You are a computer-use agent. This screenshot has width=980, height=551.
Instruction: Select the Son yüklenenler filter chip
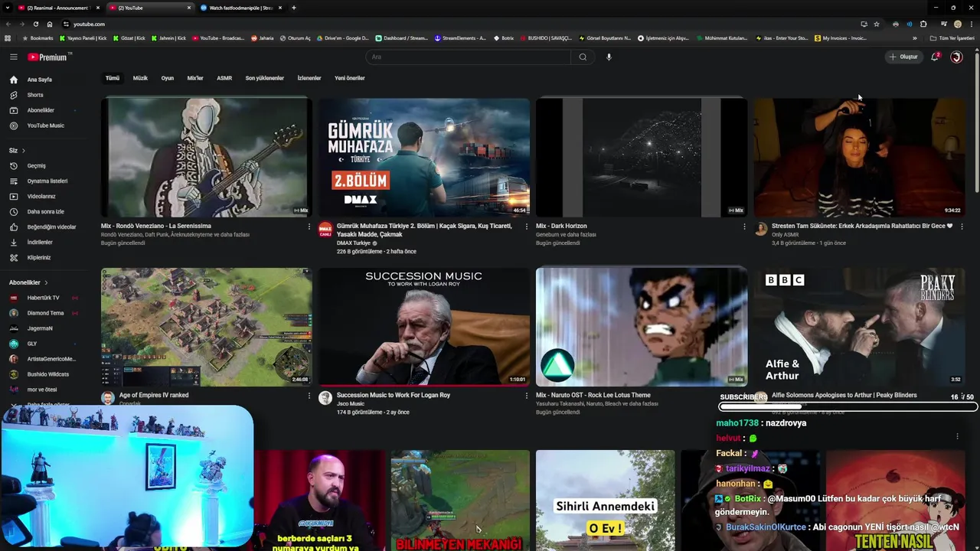tap(264, 78)
